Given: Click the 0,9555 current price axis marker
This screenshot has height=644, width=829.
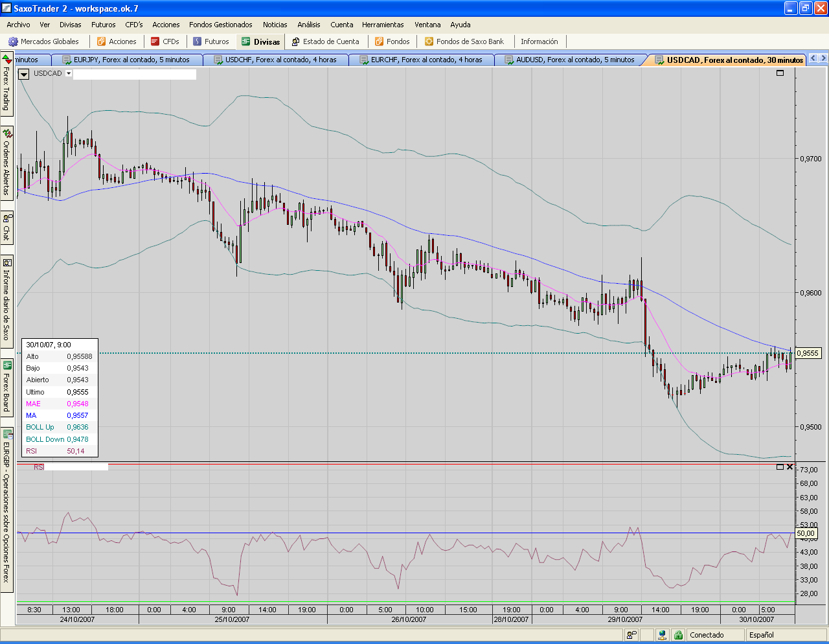Looking at the screenshot, I should coord(808,353).
